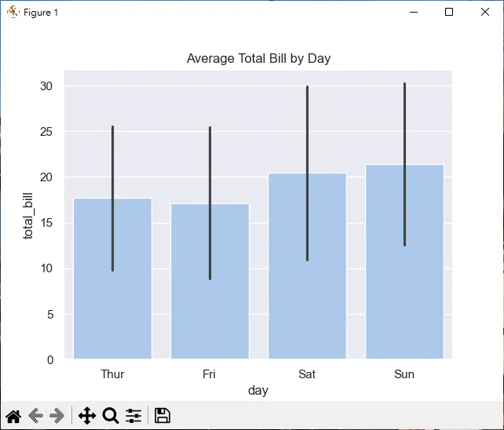Click the day x-axis label
The width and height of the screenshot is (504, 430).
point(258,390)
